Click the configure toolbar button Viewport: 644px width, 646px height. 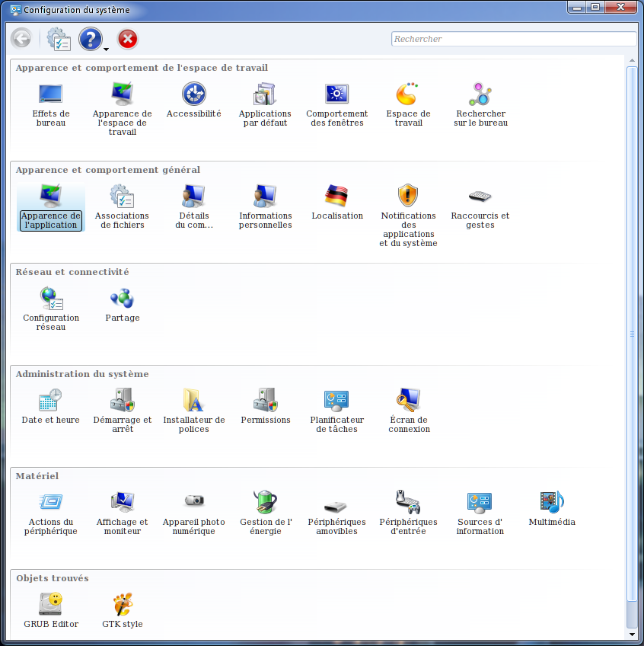(x=59, y=39)
